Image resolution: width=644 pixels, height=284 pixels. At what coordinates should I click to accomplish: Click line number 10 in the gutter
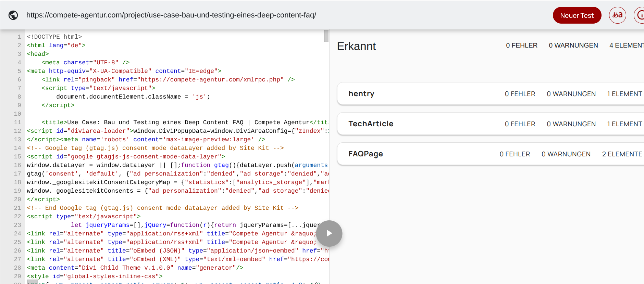coord(17,114)
